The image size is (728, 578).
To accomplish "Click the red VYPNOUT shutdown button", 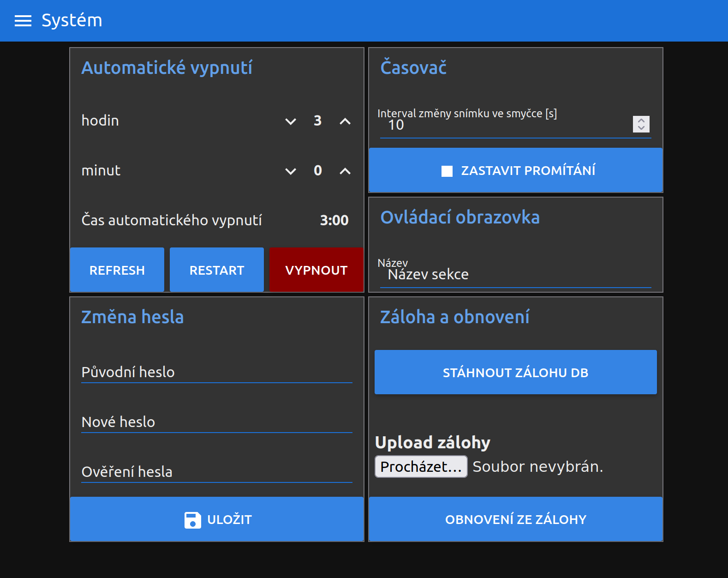I will point(316,270).
